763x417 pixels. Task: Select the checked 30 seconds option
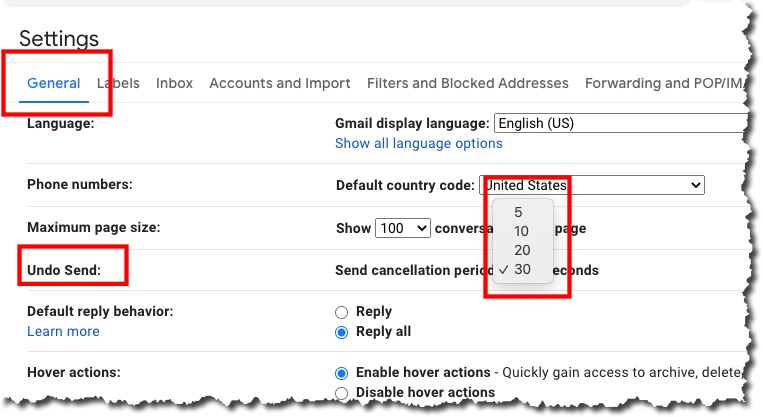click(521, 269)
